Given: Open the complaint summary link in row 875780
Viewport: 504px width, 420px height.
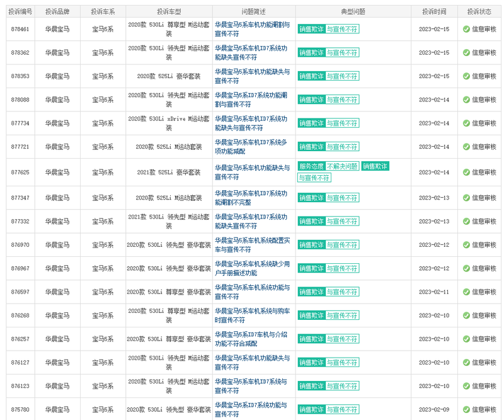Looking at the screenshot, I should (x=251, y=409).
